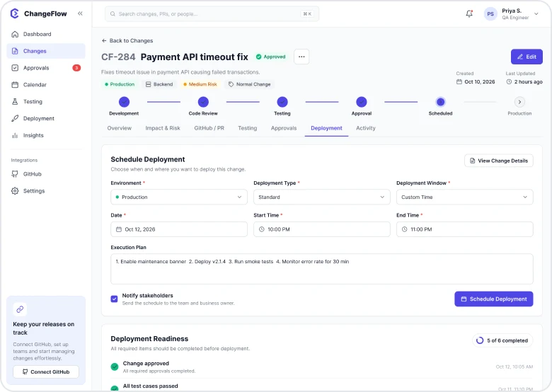552x392 pixels.
Task: Click the search magnifier icon
Action: (113, 14)
